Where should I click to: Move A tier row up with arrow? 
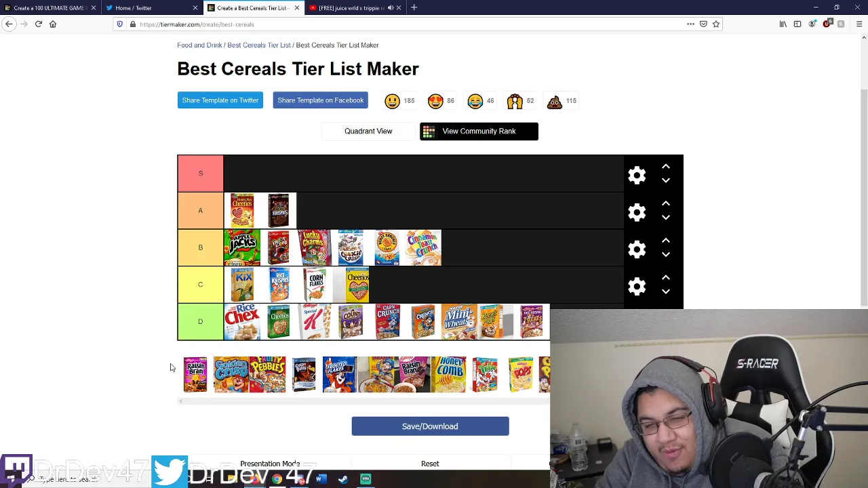pyautogui.click(x=666, y=203)
